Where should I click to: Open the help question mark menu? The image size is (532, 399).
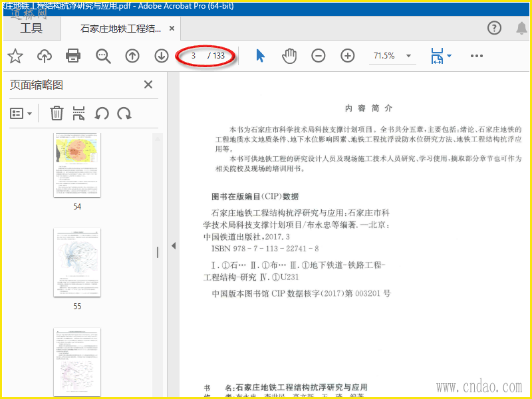[x=494, y=28]
